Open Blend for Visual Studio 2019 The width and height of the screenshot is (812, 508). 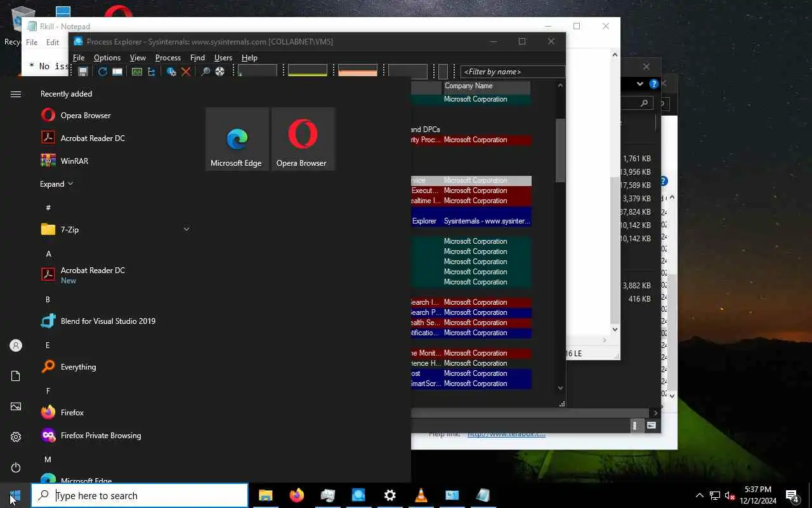pyautogui.click(x=108, y=321)
